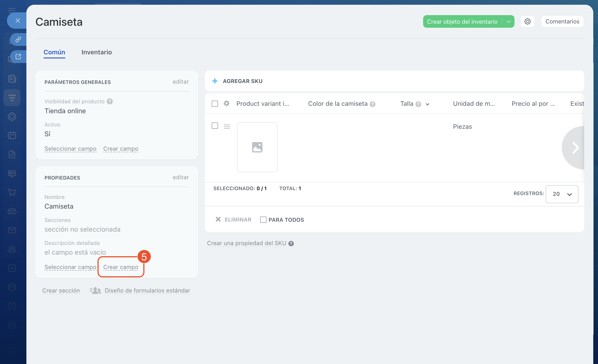Open the Registros 20 dropdown

click(562, 194)
